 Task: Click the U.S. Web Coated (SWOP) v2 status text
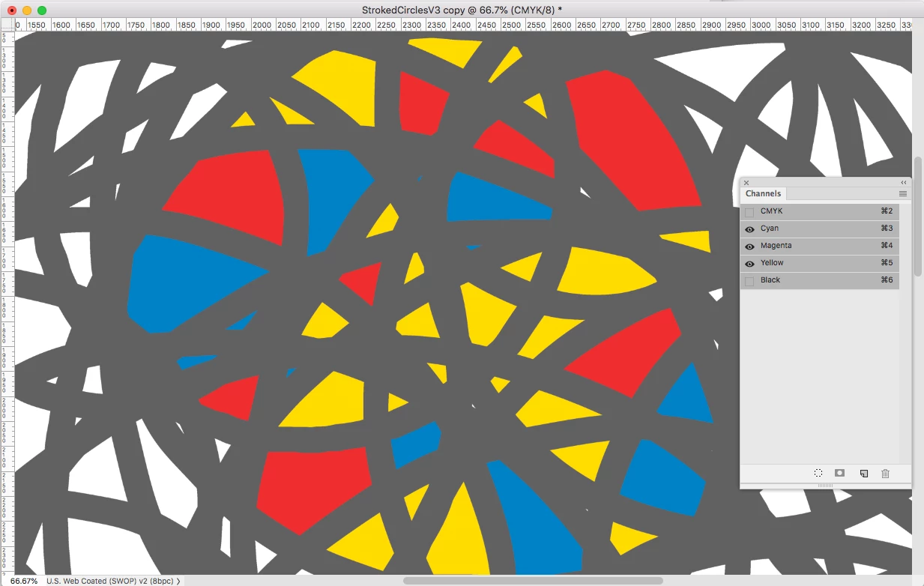109,581
